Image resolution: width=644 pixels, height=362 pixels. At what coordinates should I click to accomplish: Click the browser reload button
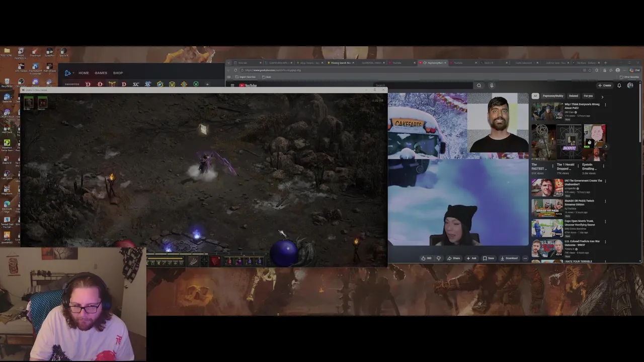tap(235, 70)
